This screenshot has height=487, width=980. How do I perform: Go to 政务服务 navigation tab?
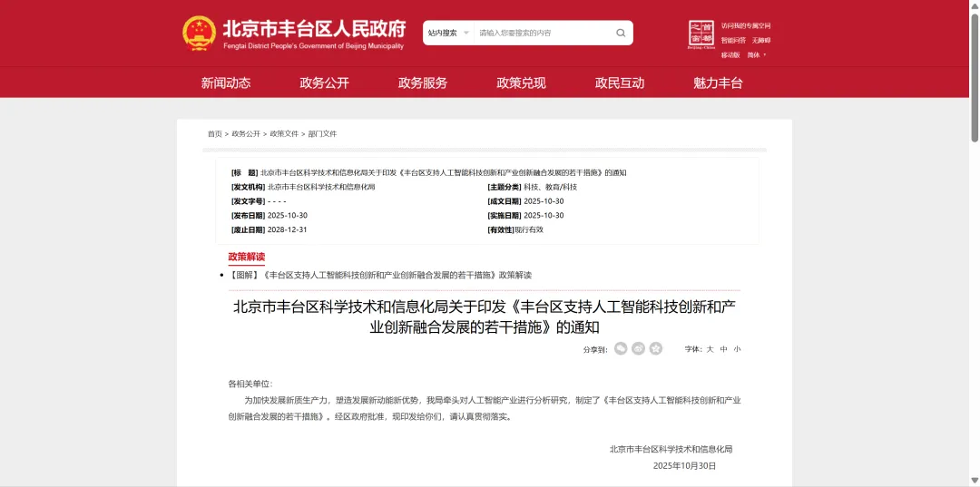(423, 83)
